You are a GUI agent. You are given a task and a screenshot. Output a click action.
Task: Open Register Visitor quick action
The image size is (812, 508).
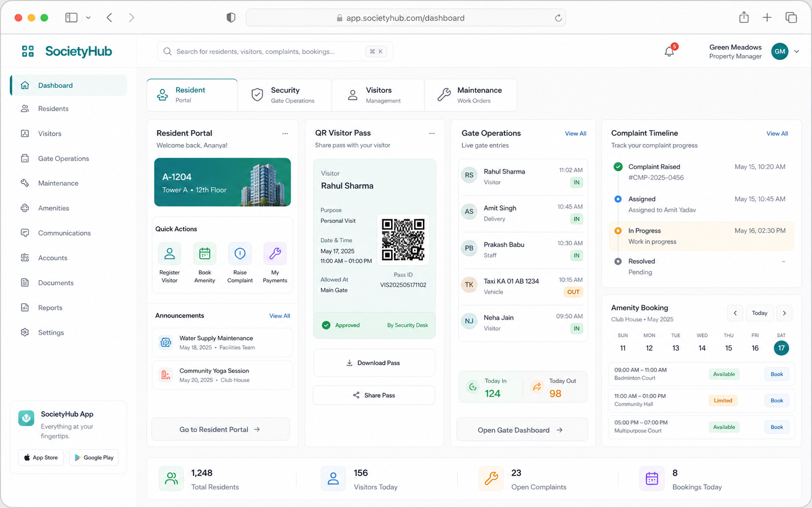[x=169, y=263]
